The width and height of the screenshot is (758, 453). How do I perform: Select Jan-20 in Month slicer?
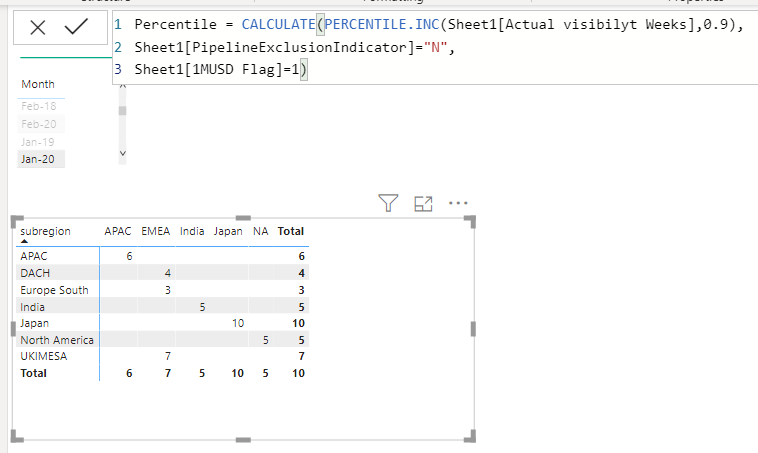tap(38, 159)
